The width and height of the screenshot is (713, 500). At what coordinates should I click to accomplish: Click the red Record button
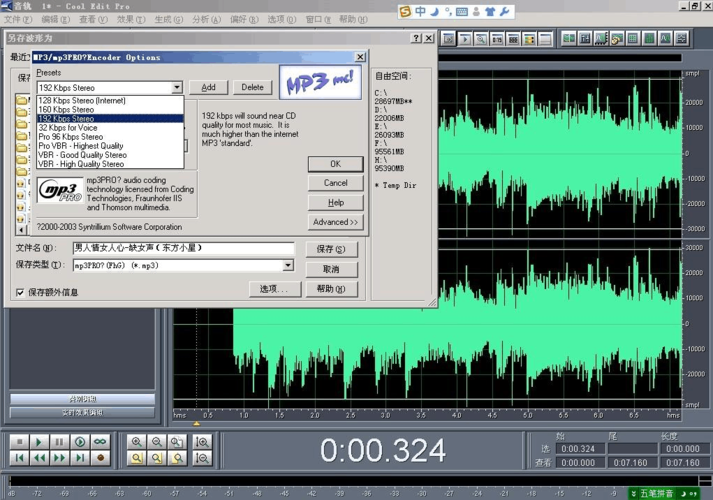click(100, 458)
